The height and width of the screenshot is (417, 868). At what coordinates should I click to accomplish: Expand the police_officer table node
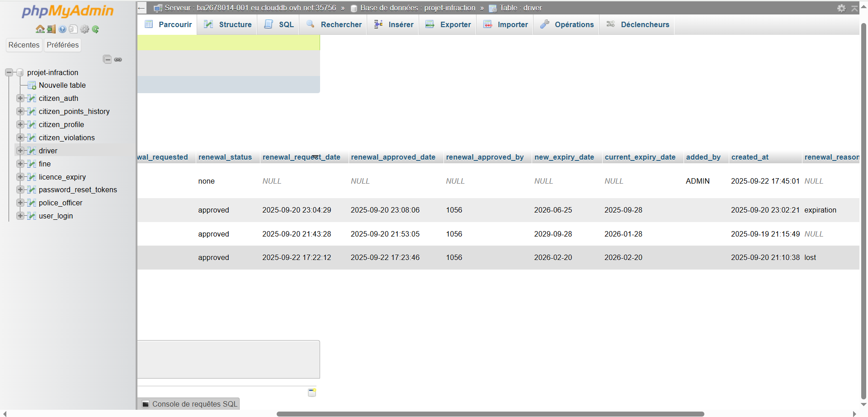click(x=20, y=203)
